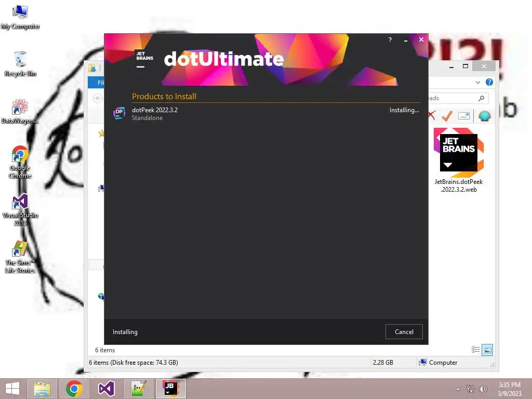532x399 pixels.
Task: Open the volume tray icon
Action: [483, 389]
